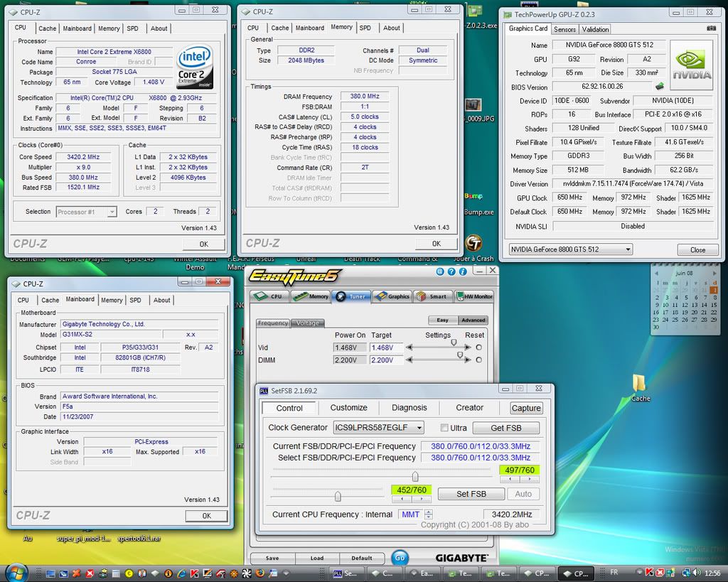Click the Windows Start orb
This screenshot has width=728, height=582.
click(x=16, y=573)
